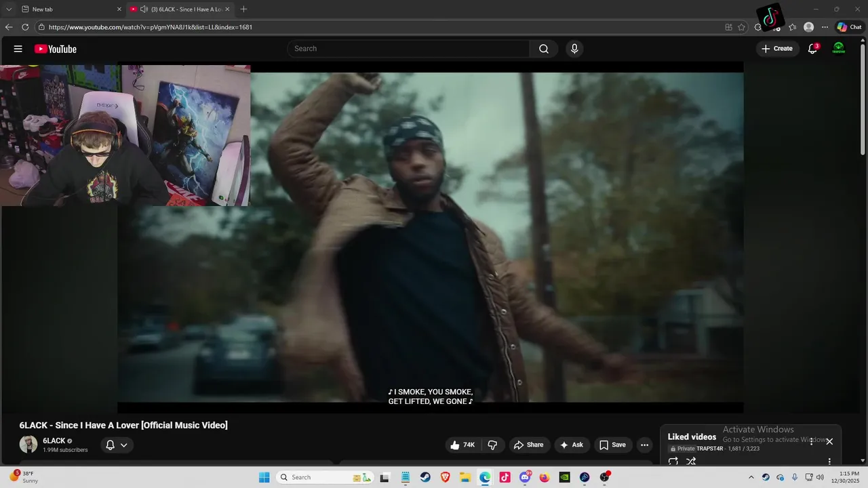Start voice search with the microphone

click(574, 49)
